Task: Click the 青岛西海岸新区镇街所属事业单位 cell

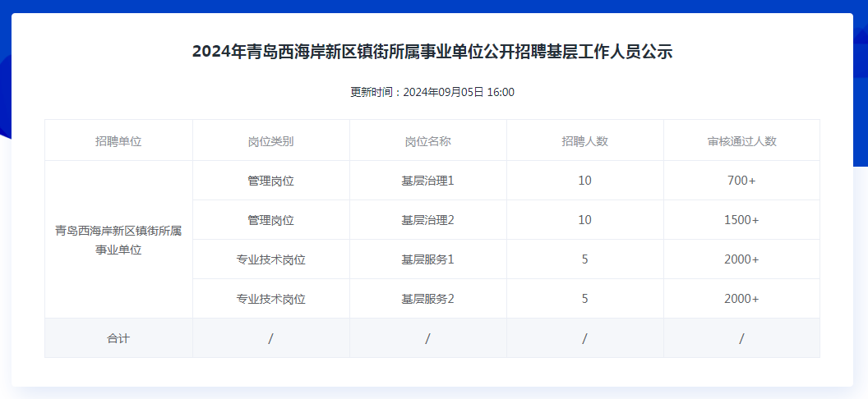Action: (118, 239)
